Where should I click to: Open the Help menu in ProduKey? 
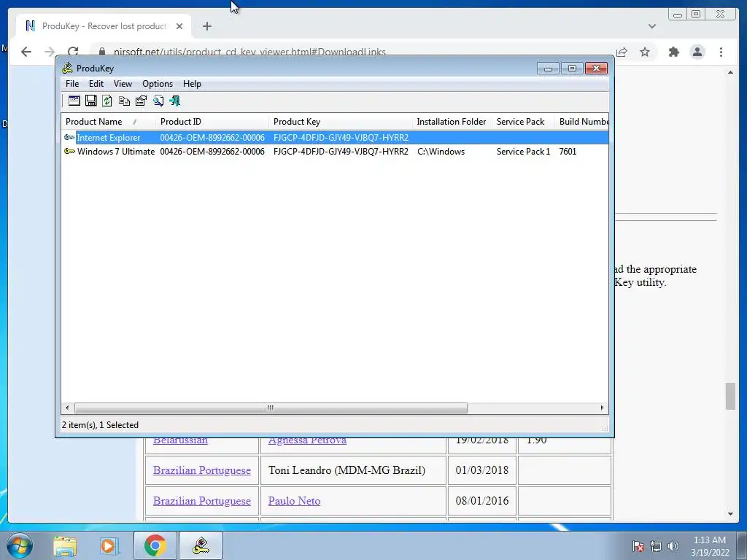click(x=192, y=84)
